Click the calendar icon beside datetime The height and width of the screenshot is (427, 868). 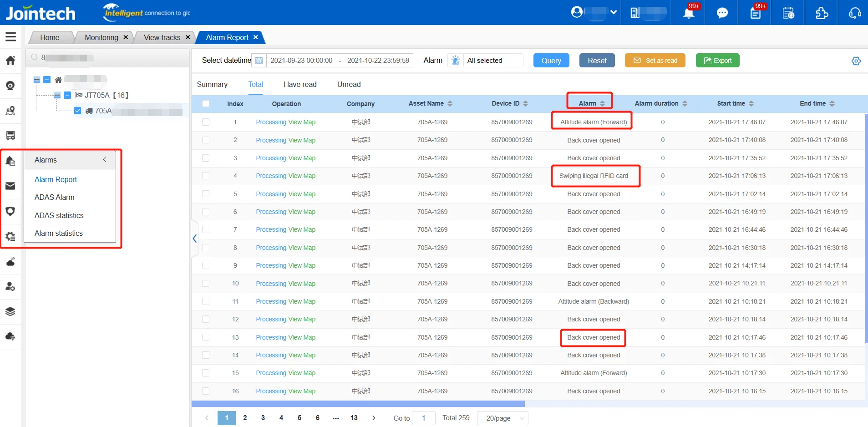pyautogui.click(x=259, y=61)
